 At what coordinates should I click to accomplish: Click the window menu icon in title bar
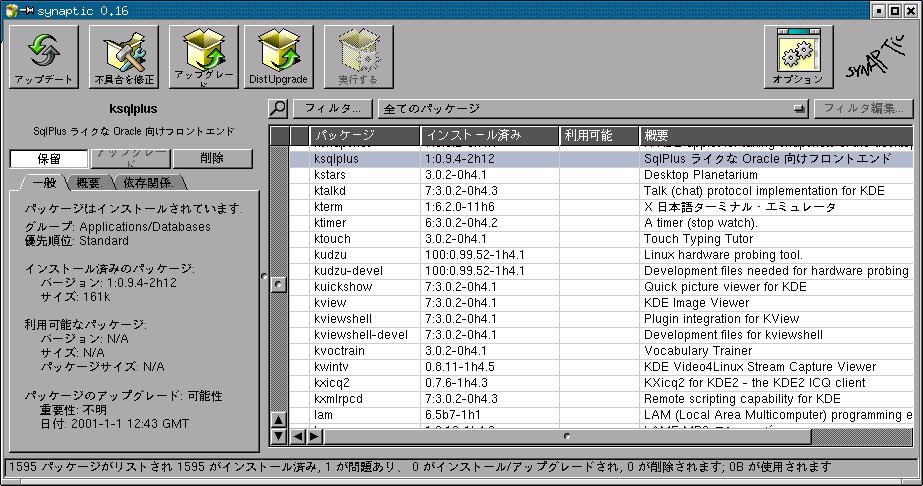pos(11,10)
